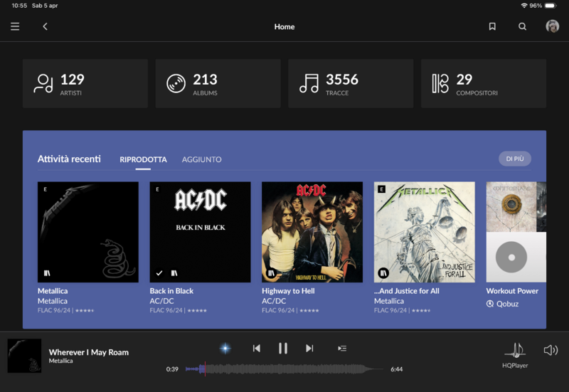Skip to the next track
Image resolution: width=569 pixels, height=392 pixels.
pos(309,348)
